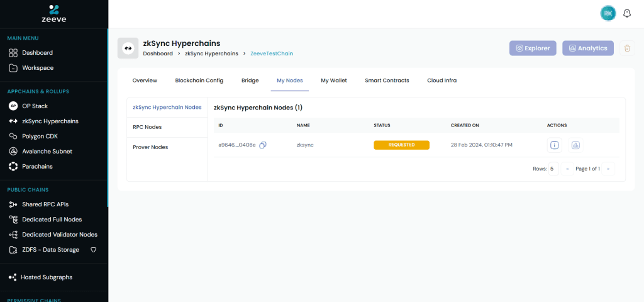Image resolution: width=644 pixels, height=302 pixels.
Task: Open Dashboard label in main menu
Action: pos(37,53)
